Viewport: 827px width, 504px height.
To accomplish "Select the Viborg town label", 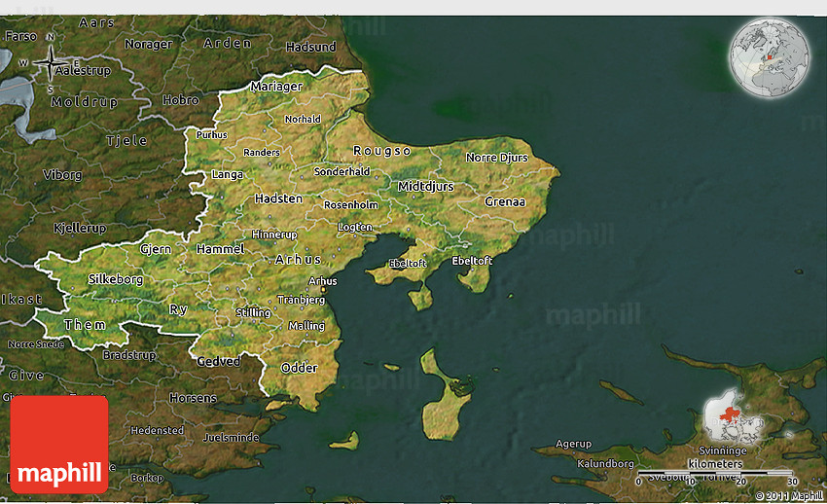I will click(x=62, y=175).
